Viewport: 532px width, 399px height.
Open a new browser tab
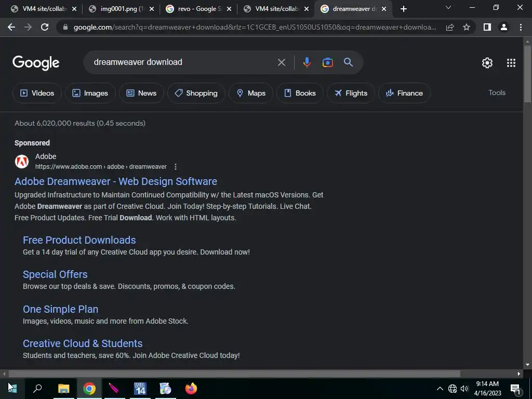[403, 9]
